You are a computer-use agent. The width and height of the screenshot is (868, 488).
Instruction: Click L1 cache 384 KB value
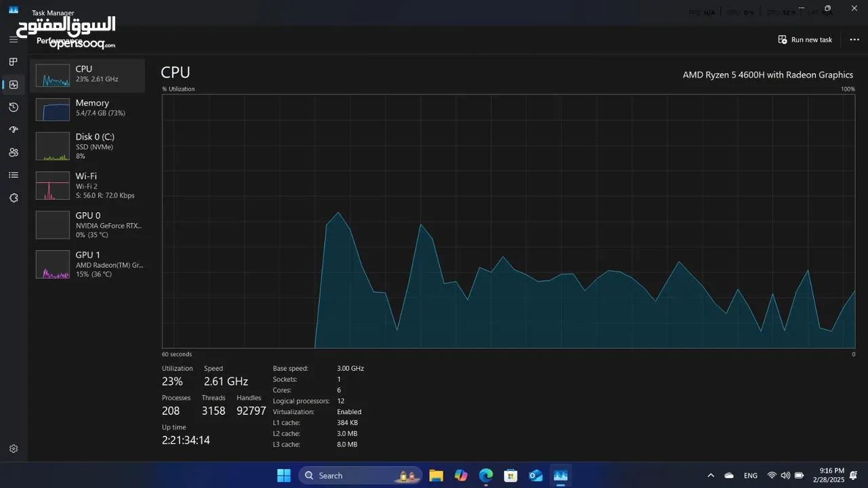tap(347, 423)
